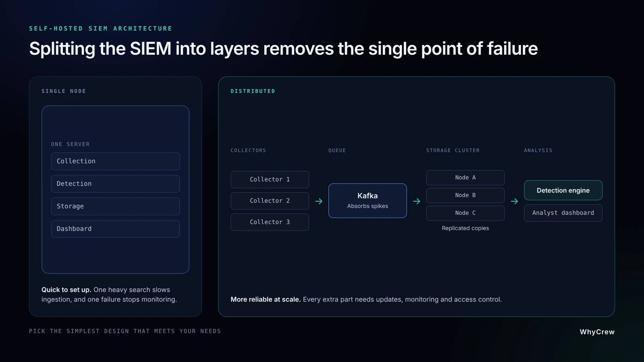Select the Detection engine box
644x362 pixels.
(563, 190)
